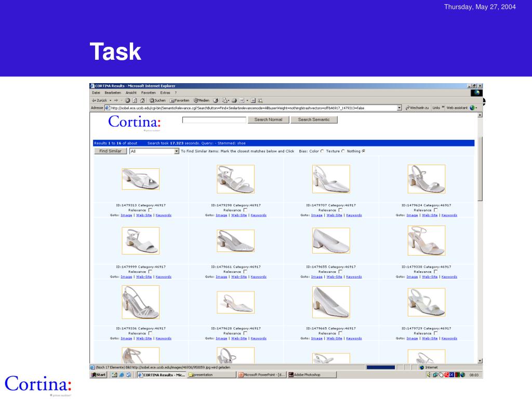Click the Cortina search text field
Screen dimensions: 532x399
[x=214, y=120]
